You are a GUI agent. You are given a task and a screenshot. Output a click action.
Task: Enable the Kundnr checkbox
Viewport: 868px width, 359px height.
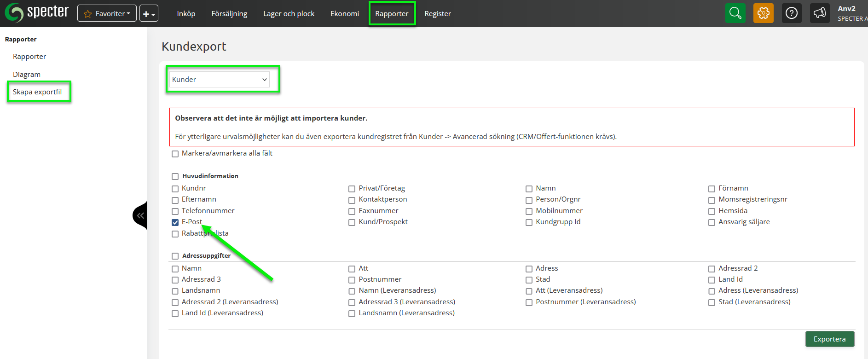coord(175,189)
